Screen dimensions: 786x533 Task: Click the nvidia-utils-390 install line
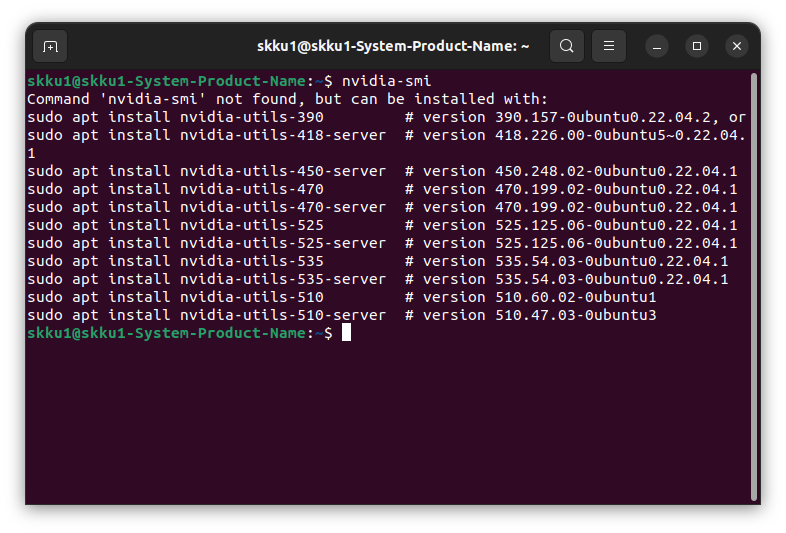coord(386,117)
